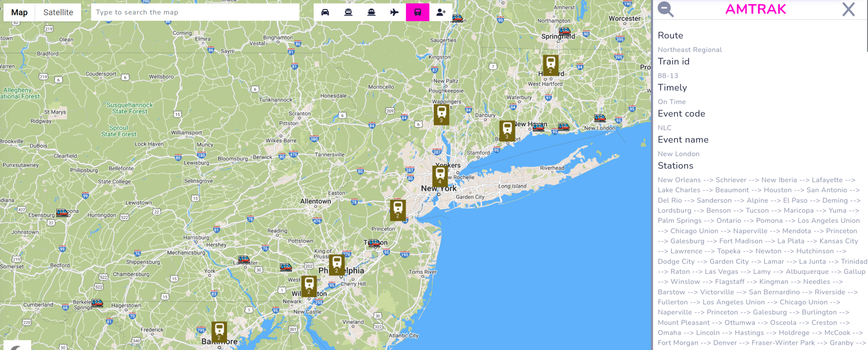Click the 'Long Island' label on the map

(x=512, y=186)
